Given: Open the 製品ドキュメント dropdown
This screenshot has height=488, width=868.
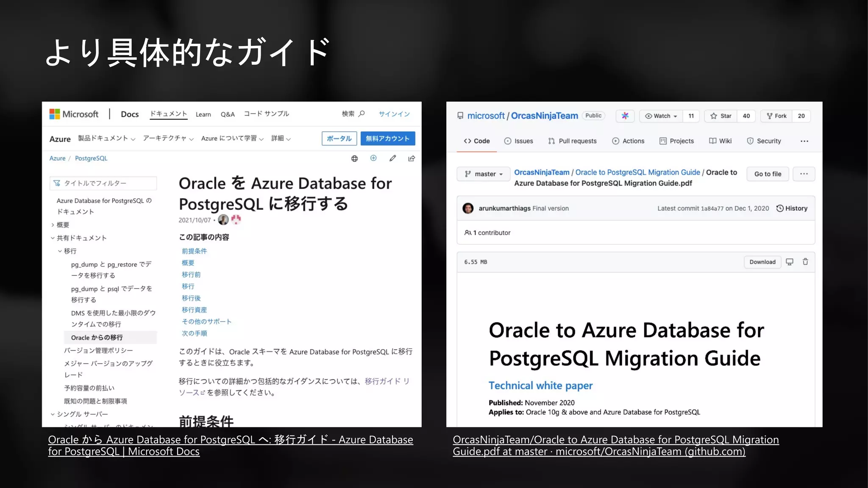Looking at the screenshot, I should 106,139.
